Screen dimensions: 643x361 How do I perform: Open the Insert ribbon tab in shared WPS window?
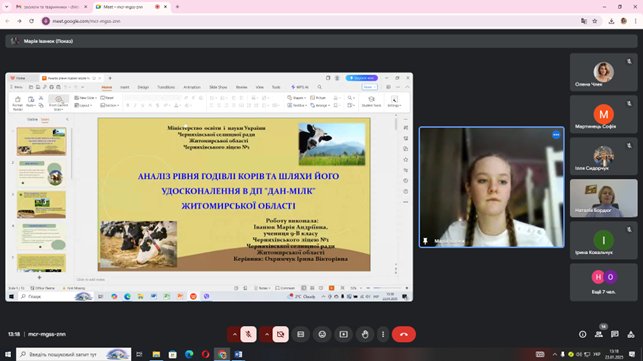pyautogui.click(x=125, y=87)
